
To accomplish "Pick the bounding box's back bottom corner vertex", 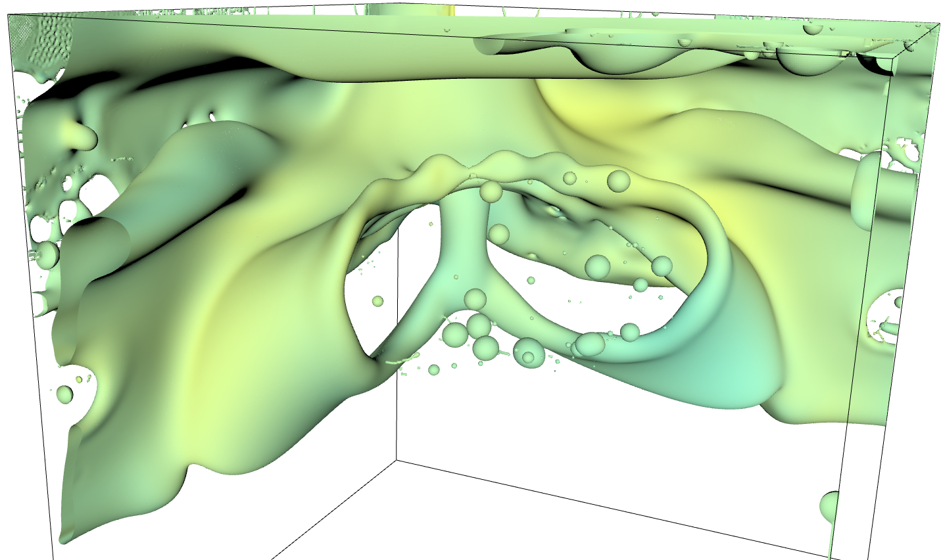I will pyautogui.click(x=396, y=461).
